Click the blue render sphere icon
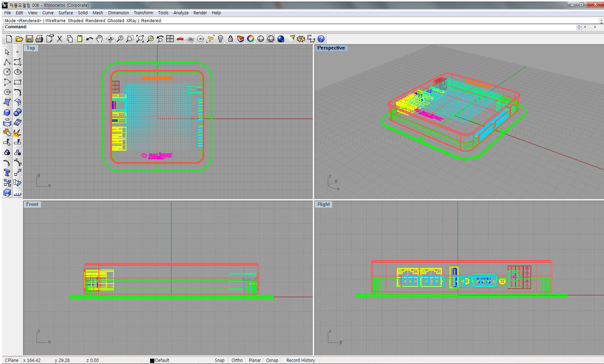 [x=281, y=39]
